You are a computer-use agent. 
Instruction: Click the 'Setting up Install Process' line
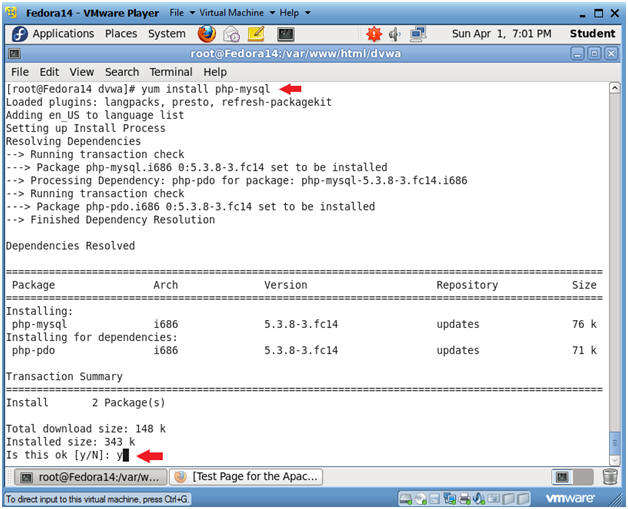(86, 128)
